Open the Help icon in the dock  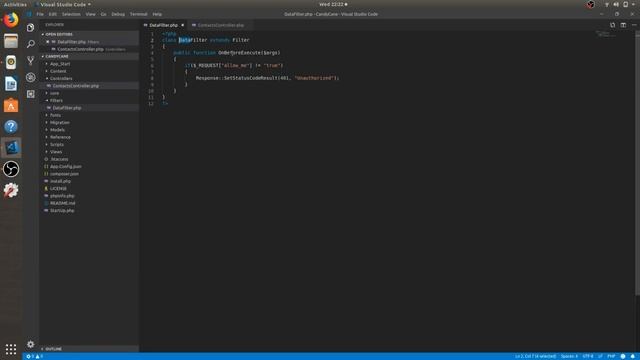coord(11,127)
